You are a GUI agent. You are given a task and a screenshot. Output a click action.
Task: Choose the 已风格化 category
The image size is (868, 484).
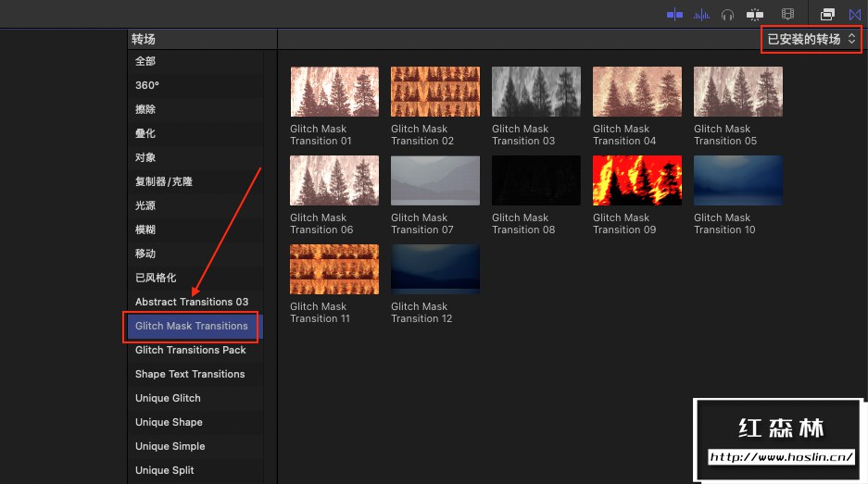click(196, 278)
